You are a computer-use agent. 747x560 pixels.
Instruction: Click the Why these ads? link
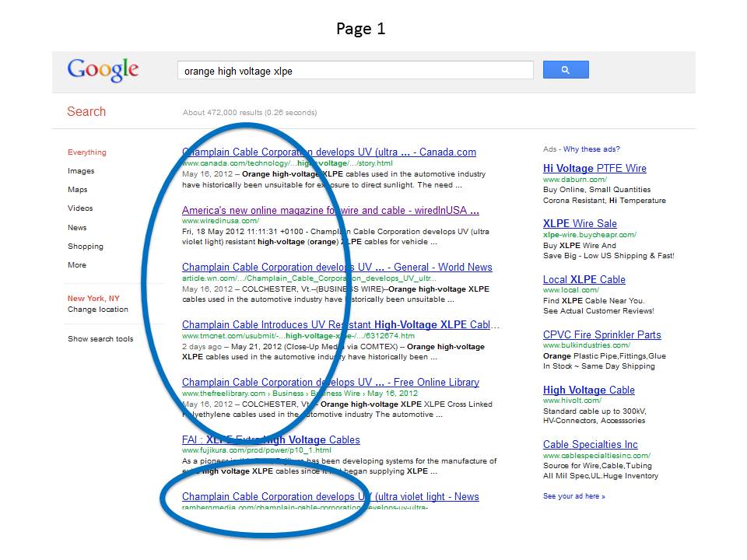[x=591, y=149]
